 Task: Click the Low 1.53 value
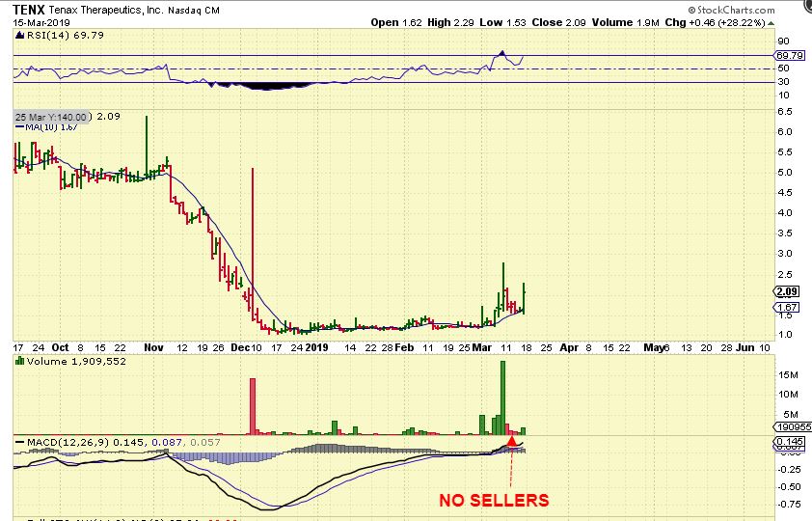pos(502,22)
